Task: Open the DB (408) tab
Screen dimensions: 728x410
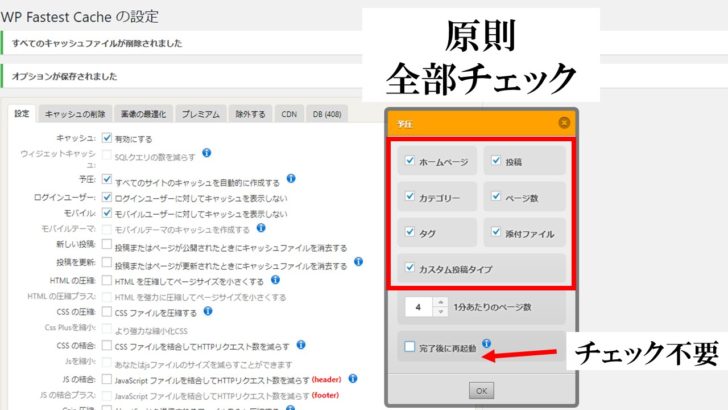Action: pyautogui.click(x=327, y=114)
